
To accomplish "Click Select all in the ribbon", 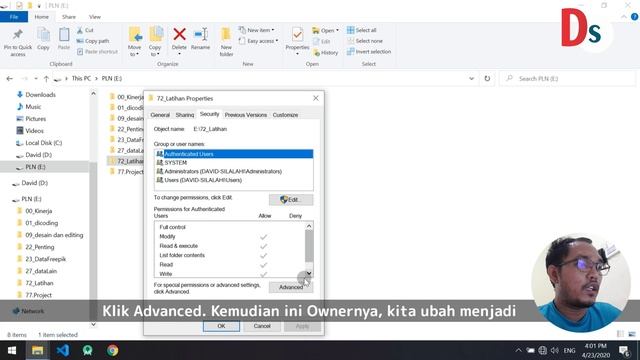I will (362, 30).
